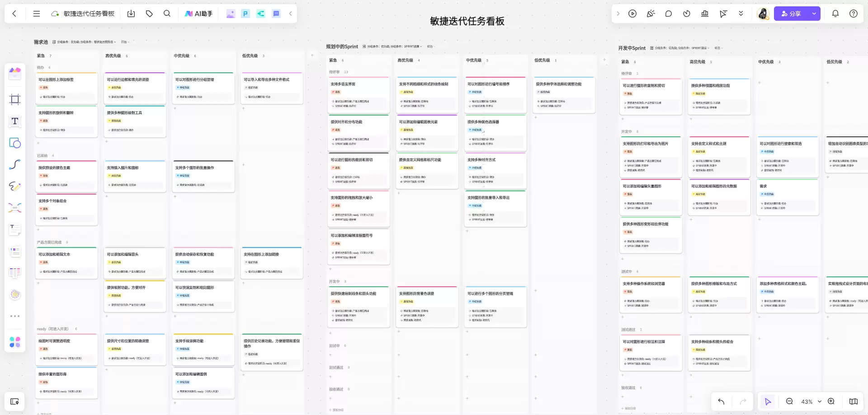Select the Text tool in sidebar
This screenshot has width=868, height=415.
tap(15, 121)
